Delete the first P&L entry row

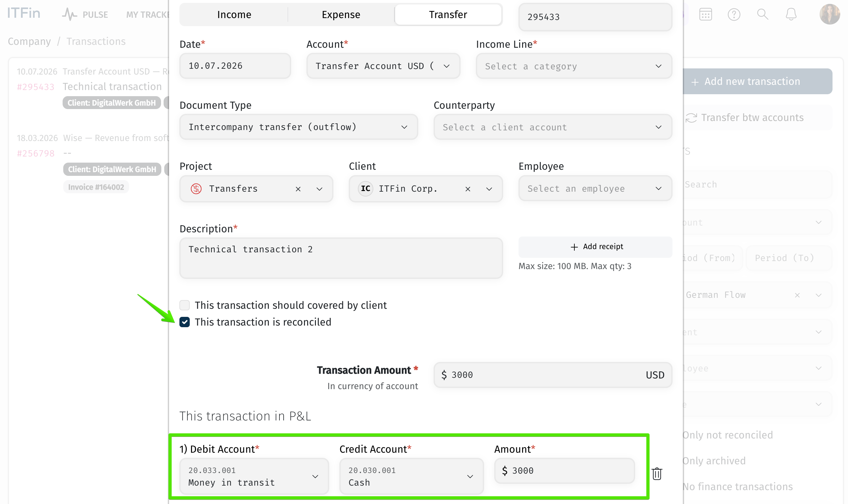coord(657,474)
